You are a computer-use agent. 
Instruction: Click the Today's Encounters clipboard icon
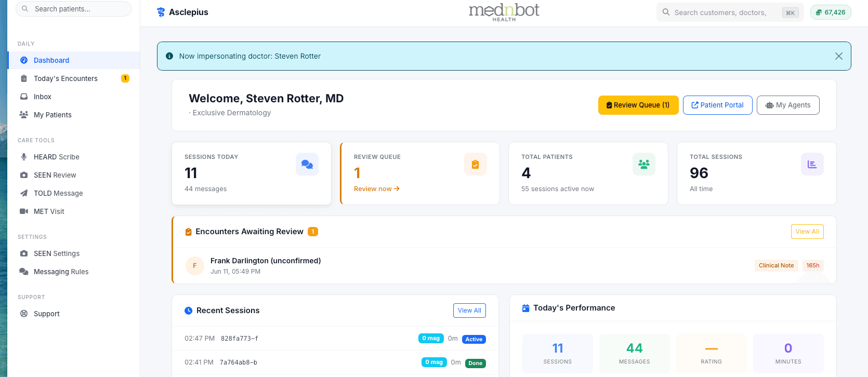(x=24, y=78)
